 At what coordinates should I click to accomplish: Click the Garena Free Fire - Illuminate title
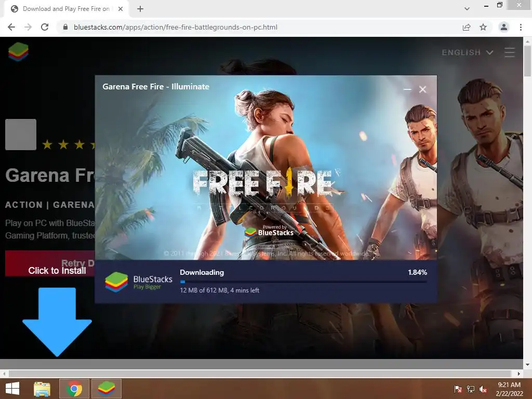156,87
